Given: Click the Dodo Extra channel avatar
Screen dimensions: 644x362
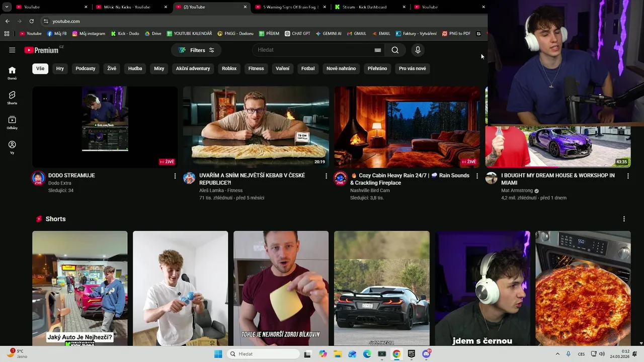Looking at the screenshot, I should click(x=38, y=178).
